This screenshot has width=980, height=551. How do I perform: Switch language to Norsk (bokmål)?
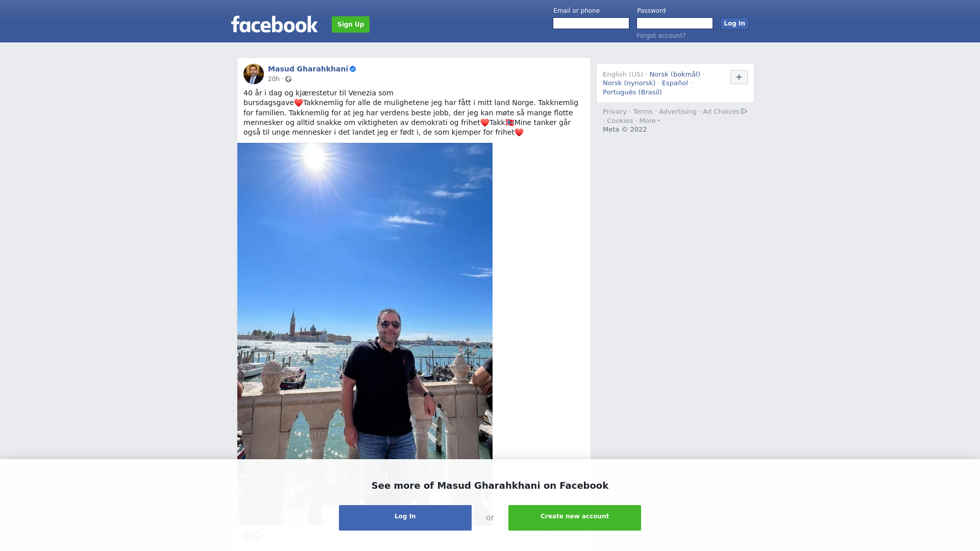pos(675,74)
